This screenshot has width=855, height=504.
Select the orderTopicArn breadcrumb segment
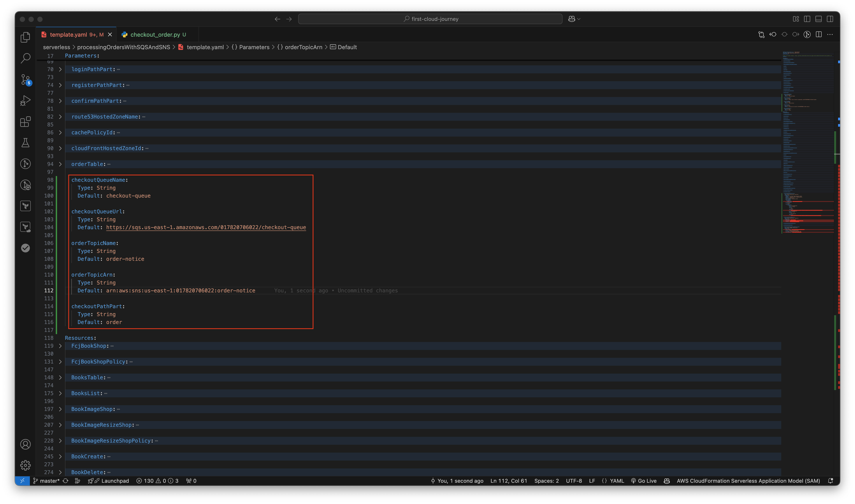pos(300,47)
